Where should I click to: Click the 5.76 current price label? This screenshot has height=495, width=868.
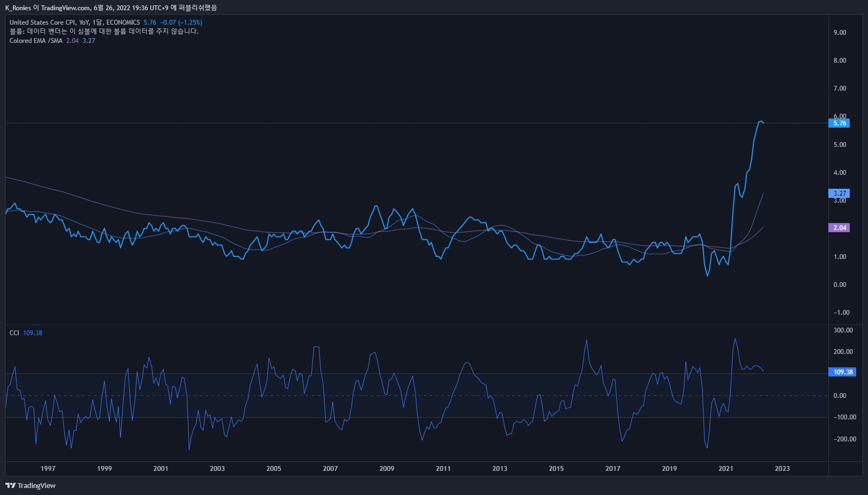pos(839,123)
